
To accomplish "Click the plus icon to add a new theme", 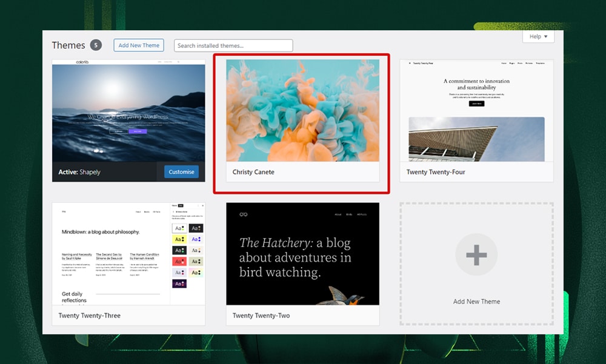I will click(476, 254).
